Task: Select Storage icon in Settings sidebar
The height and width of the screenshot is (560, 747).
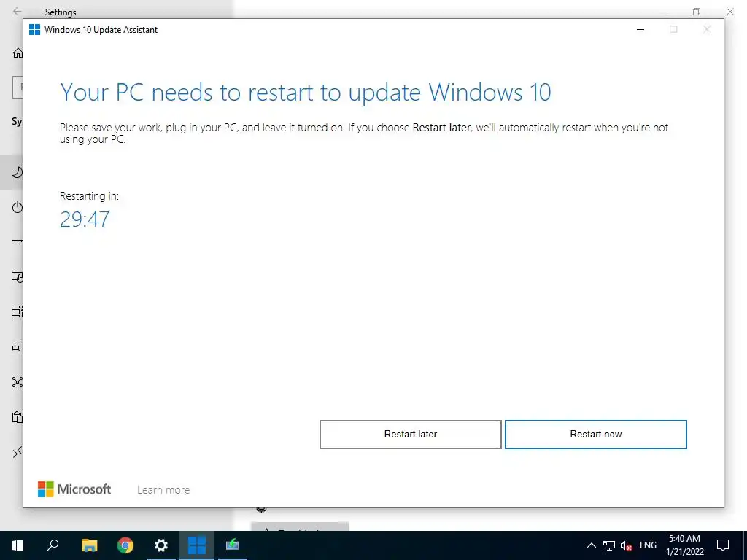Action: click(18, 242)
